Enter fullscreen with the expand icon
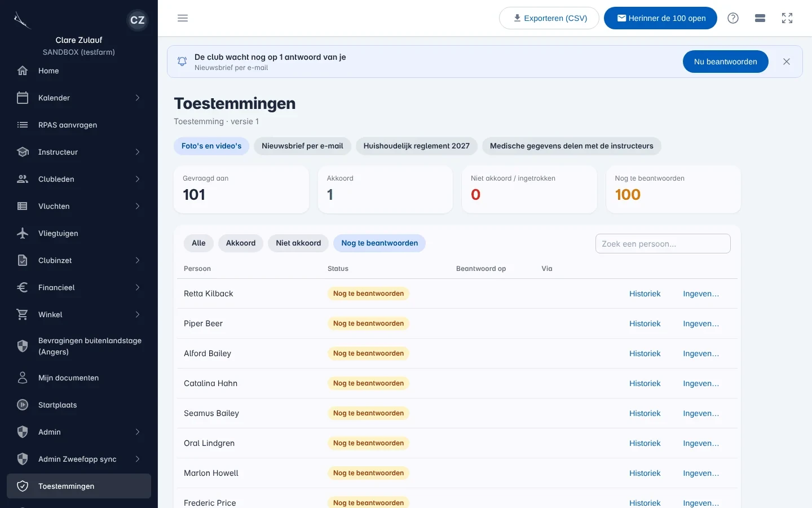The image size is (812, 508). click(787, 18)
